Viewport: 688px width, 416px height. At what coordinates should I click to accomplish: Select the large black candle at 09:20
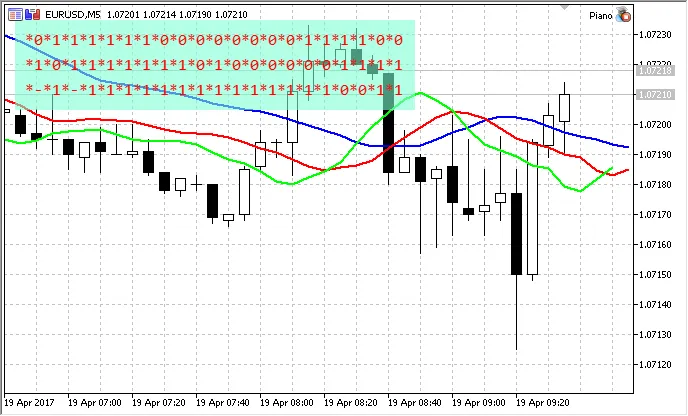click(516, 234)
